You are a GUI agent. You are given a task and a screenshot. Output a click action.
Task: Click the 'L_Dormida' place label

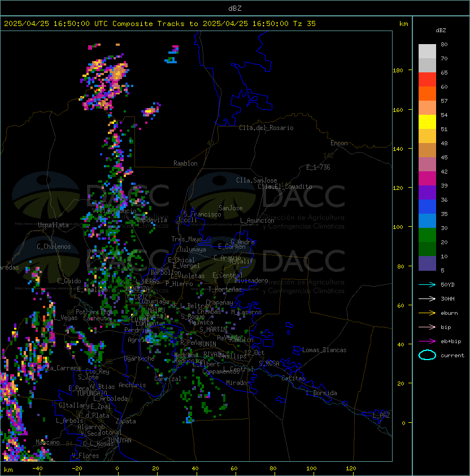321,393
